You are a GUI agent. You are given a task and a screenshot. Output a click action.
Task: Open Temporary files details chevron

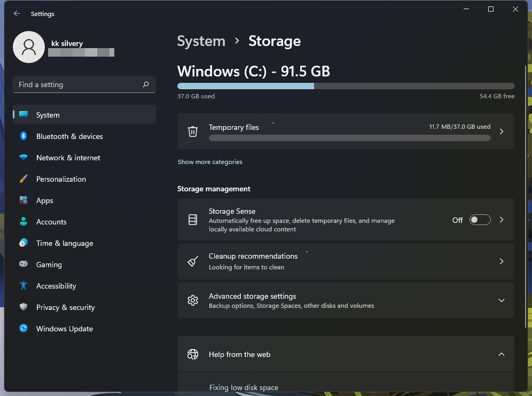[x=502, y=131]
